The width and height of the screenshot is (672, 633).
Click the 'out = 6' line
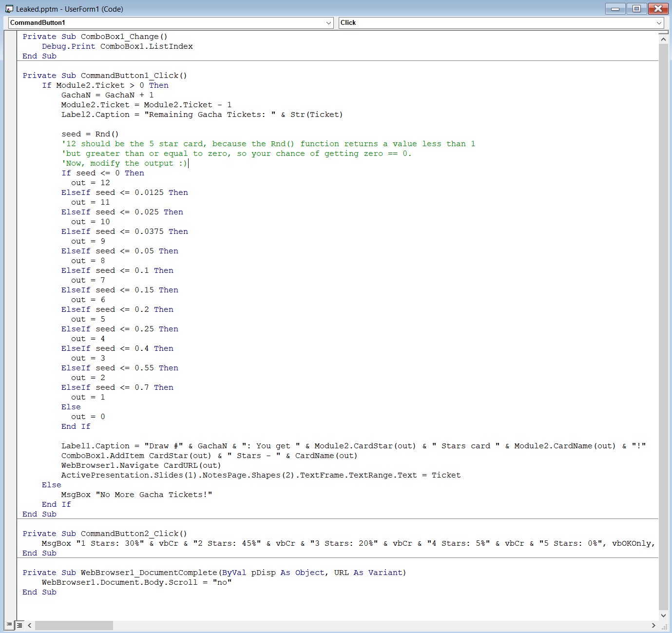click(x=88, y=300)
